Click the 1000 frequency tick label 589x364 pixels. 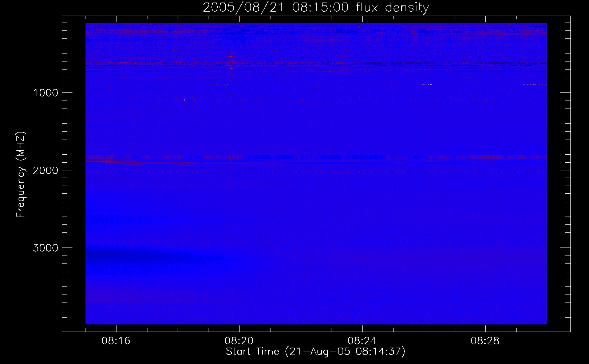pos(46,93)
